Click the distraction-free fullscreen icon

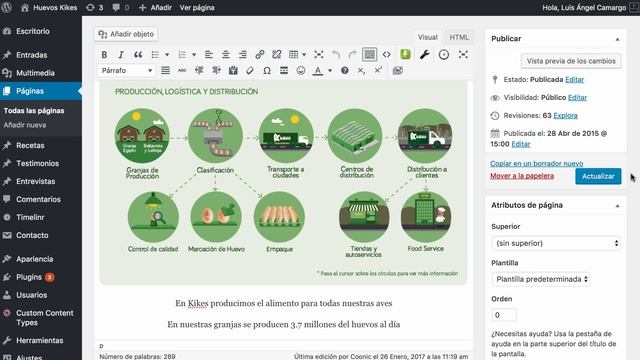tap(463, 54)
